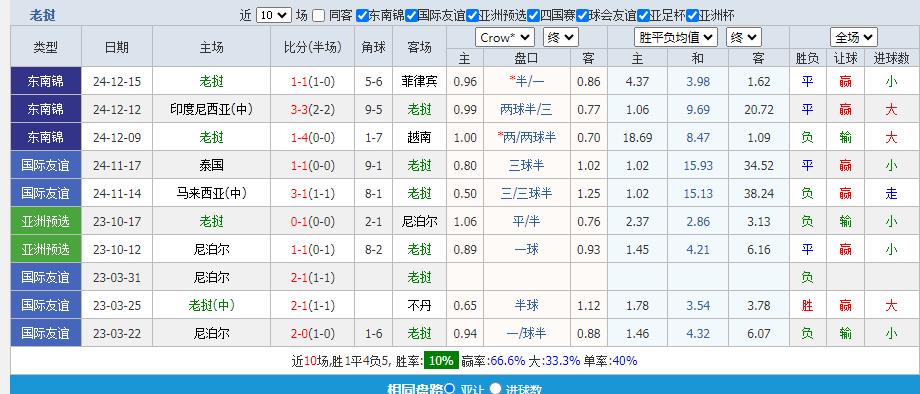
Task: Open the 终 dropdown beside Crow*
Action: click(x=560, y=38)
